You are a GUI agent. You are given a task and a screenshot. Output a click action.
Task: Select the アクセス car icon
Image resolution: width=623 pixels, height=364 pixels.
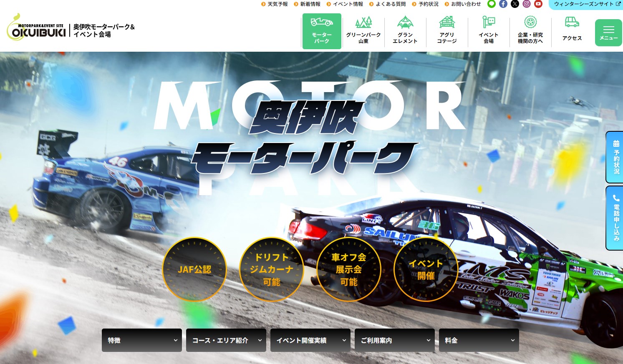coord(572,22)
